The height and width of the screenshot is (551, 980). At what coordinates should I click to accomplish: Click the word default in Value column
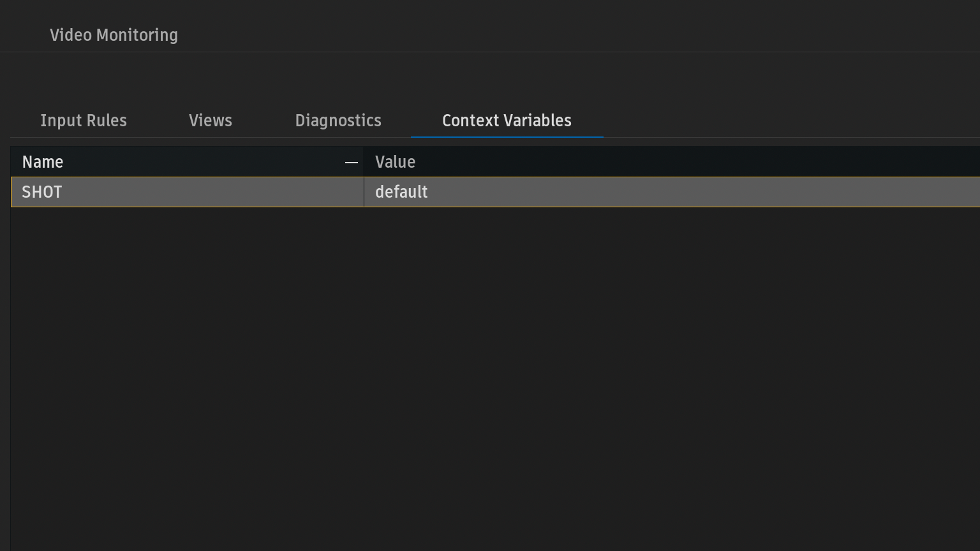401,192
